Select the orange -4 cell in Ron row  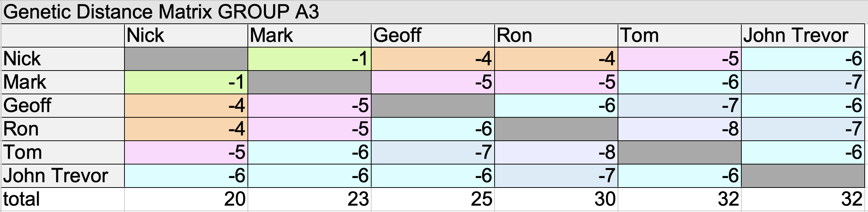coord(186,129)
